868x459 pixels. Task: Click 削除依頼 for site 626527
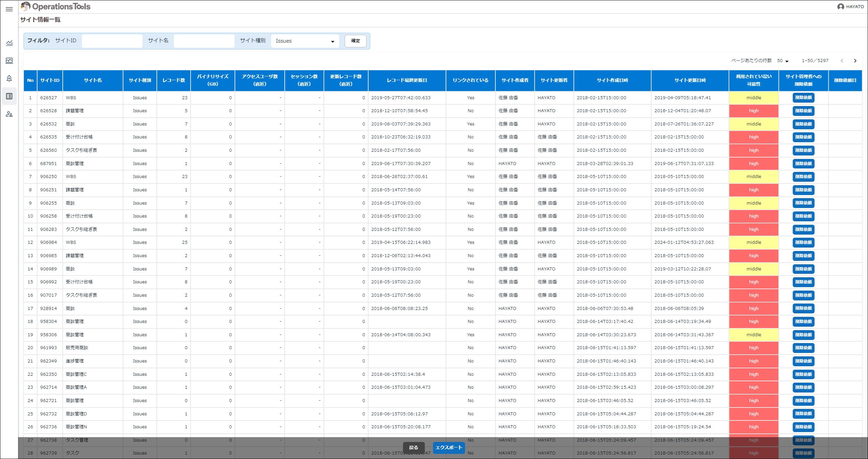(804, 98)
